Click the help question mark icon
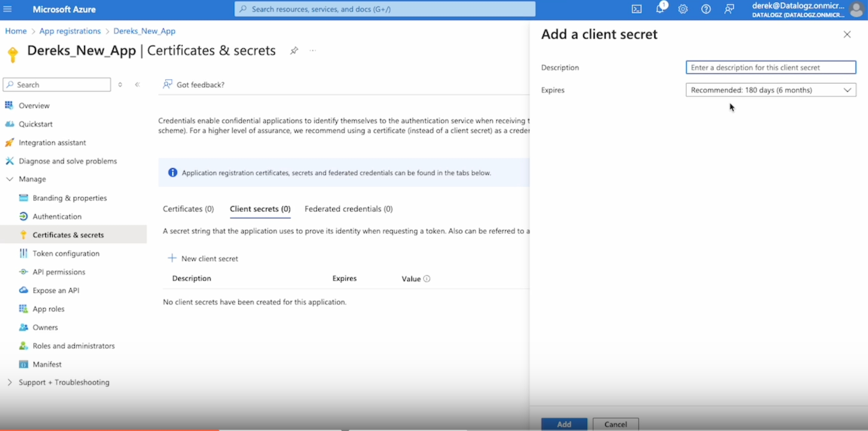The height and width of the screenshot is (431, 868). (706, 9)
